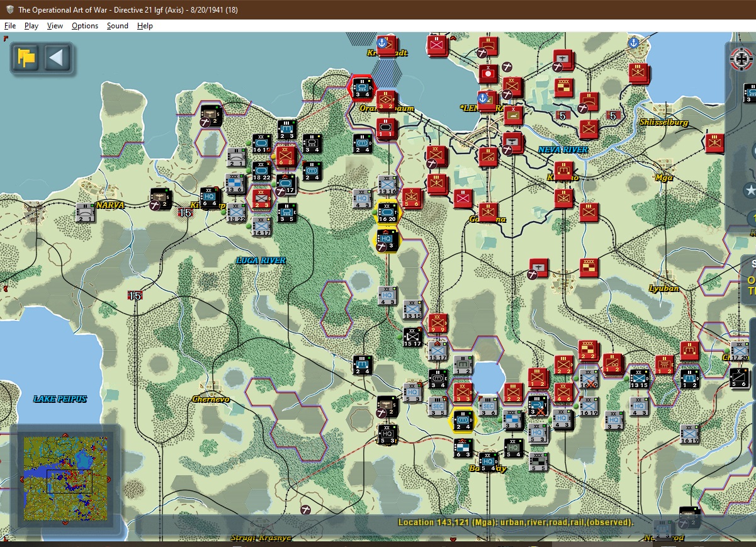
Task: Open the View menu
Action: click(55, 26)
